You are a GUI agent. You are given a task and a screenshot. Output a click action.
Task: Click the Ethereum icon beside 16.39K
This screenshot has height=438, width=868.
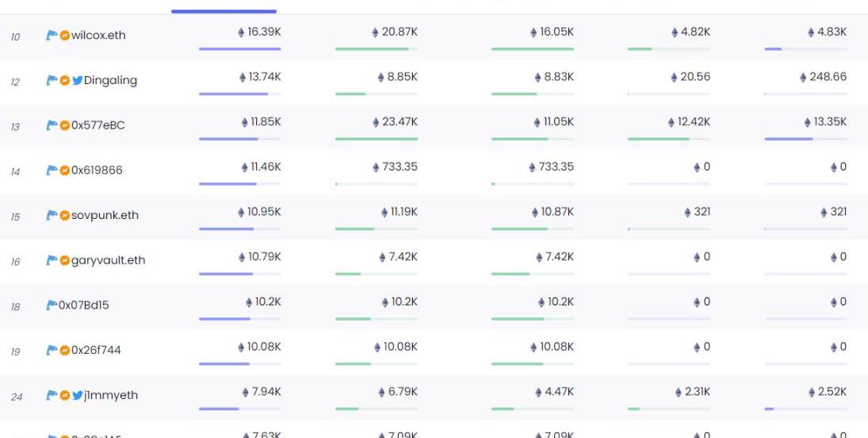[242, 33]
